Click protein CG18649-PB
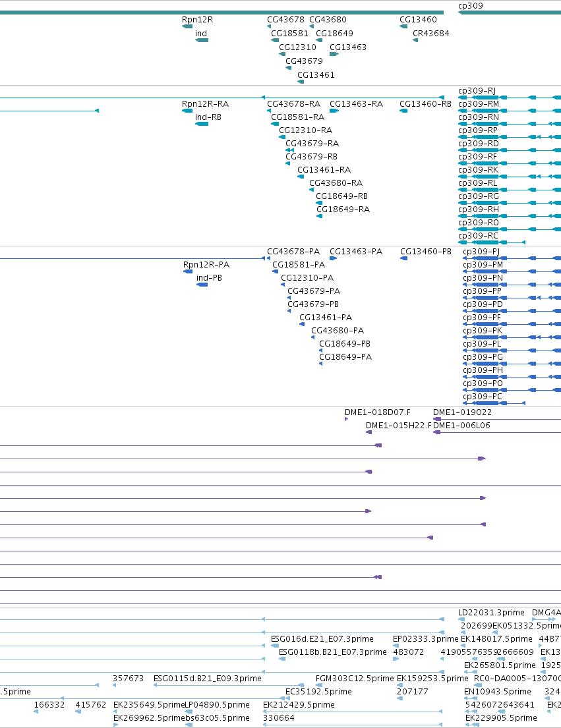Screen dimensions: 561x728 (x=345, y=344)
